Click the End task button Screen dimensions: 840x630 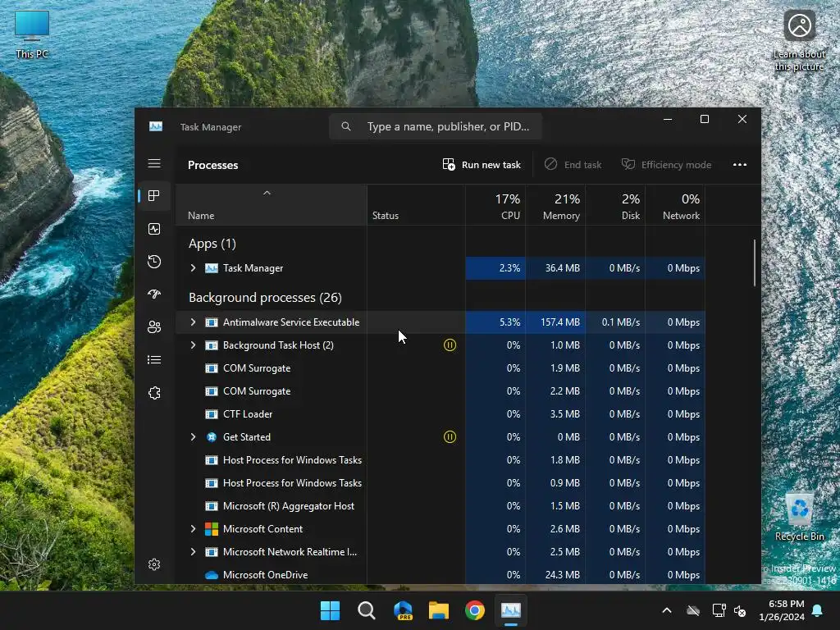point(573,164)
